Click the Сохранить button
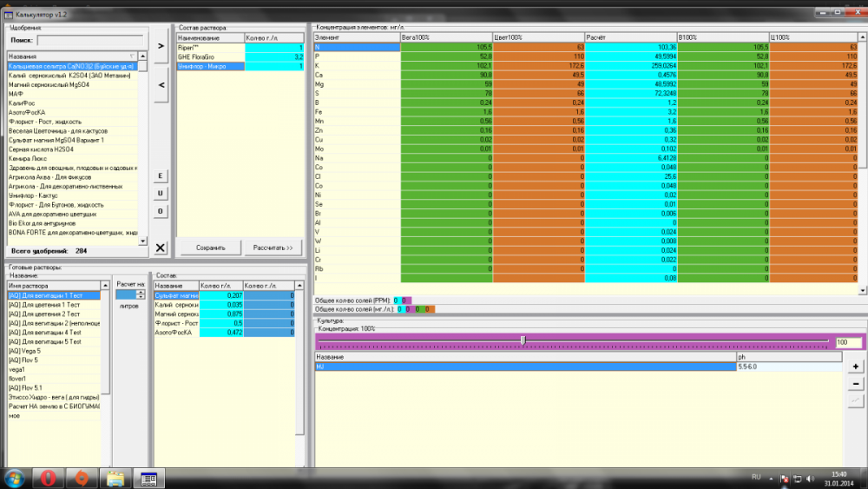Screen dimensions: 868x489 click(210, 248)
